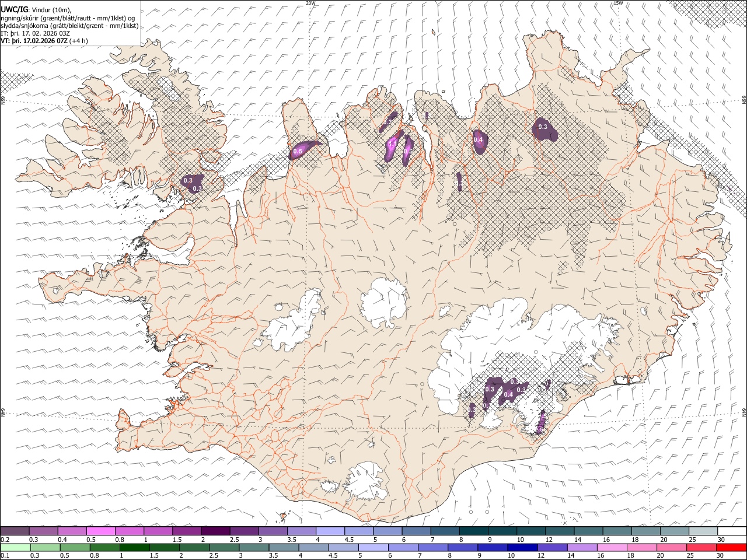Click the light lavender 4 swatch in top legend row
747x560 pixels.
click(330, 531)
